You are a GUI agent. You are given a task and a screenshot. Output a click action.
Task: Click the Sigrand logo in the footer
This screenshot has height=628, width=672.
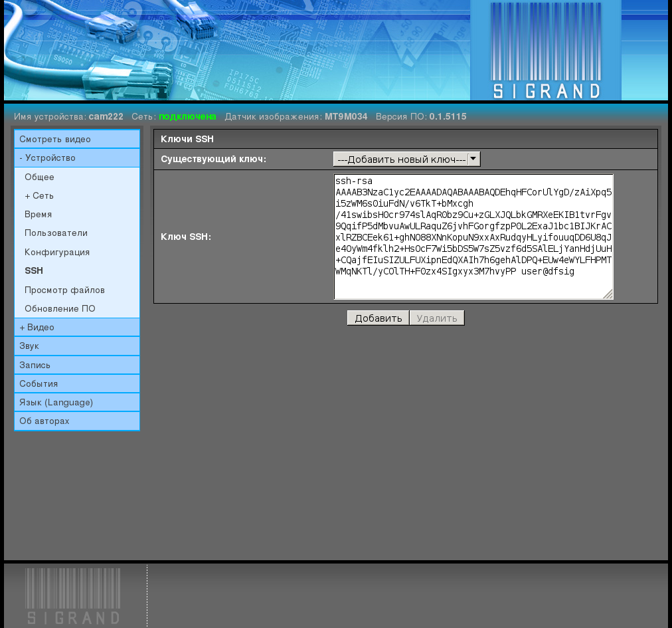coord(73,596)
